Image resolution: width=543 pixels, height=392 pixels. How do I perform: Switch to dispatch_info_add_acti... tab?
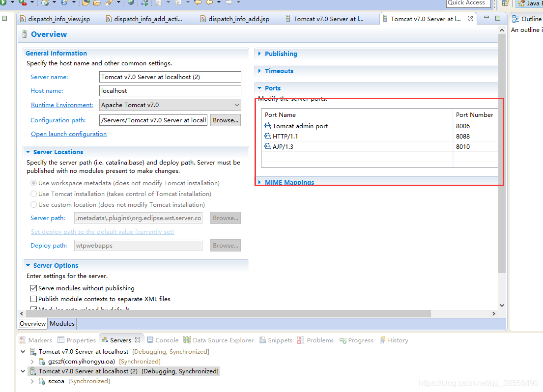pos(144,19)
